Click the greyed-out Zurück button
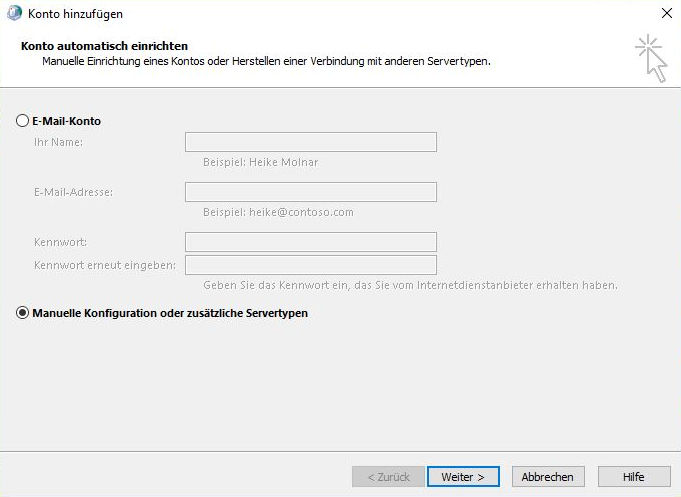 (388, 477)
